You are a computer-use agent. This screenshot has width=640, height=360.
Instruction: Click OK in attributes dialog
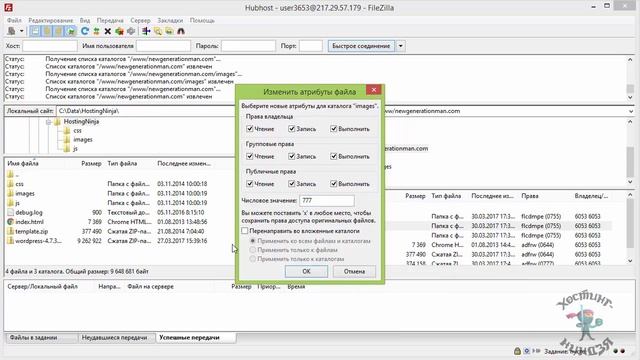click(x=306, y=271)
